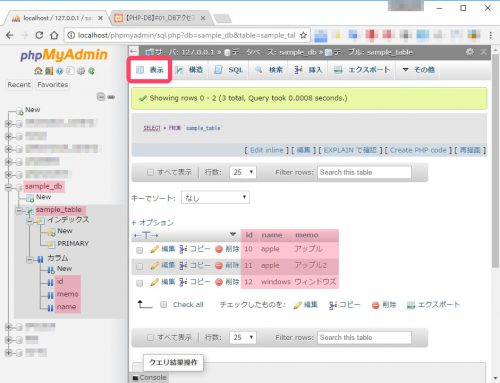Click the Create PHP code link
500x383 pixels.
[x=418, y=150]
